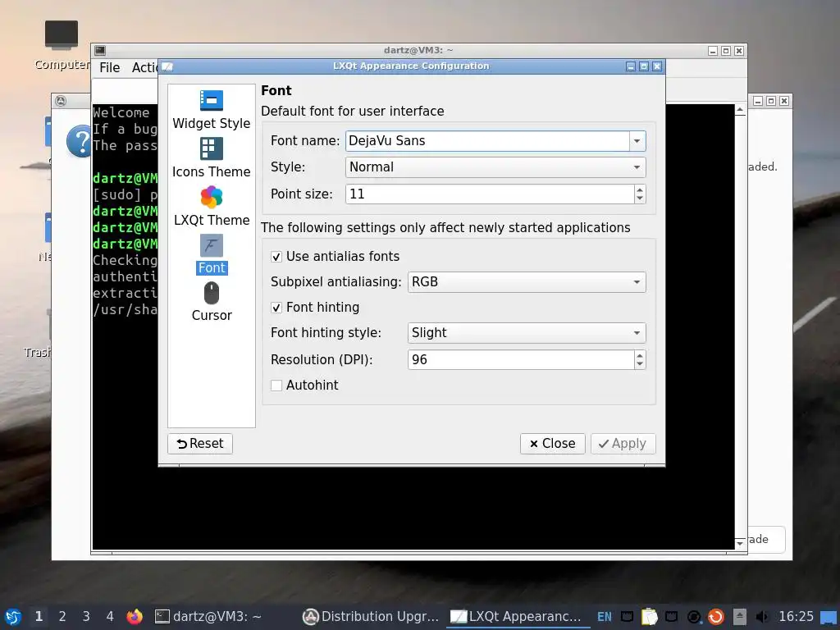Screen dimensions: 840x630
Task: Open the Icons Theme section
Action: coord(211,158)
